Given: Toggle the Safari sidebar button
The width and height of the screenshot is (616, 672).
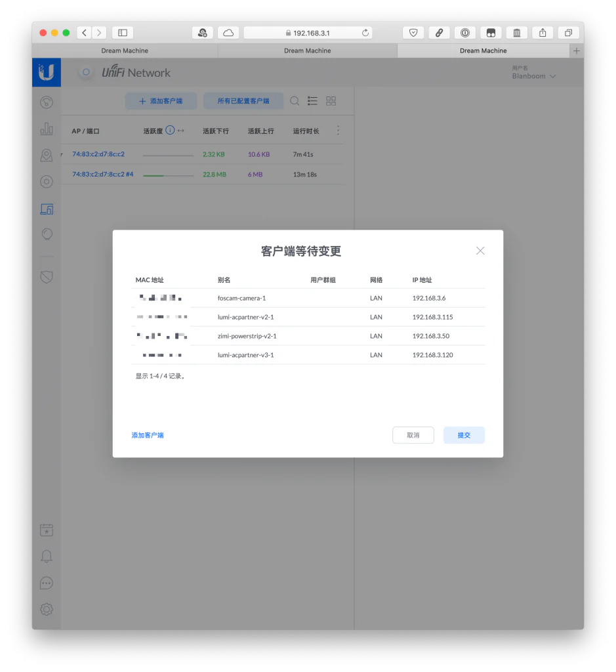Looking at the screenshot, I should pyautogui.click(x=123, y=33).
